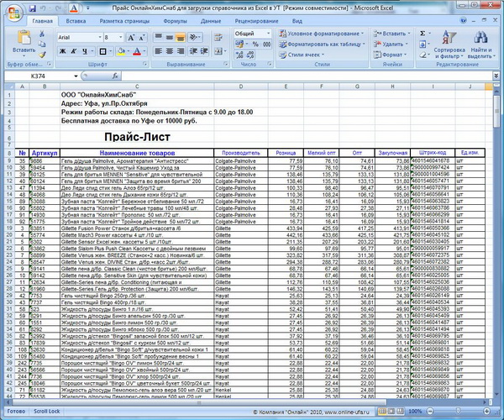
Task: Zoom out with minus button
Action: 430,412
